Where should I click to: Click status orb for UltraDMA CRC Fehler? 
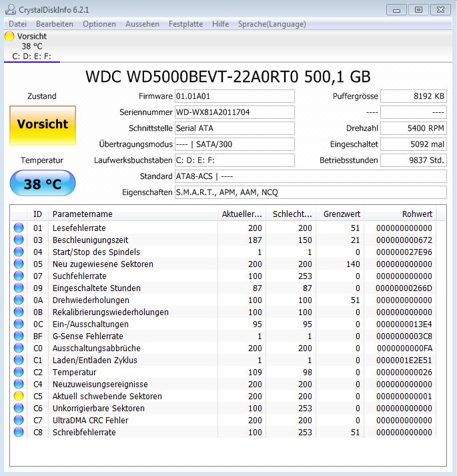[x=19, y=420]
